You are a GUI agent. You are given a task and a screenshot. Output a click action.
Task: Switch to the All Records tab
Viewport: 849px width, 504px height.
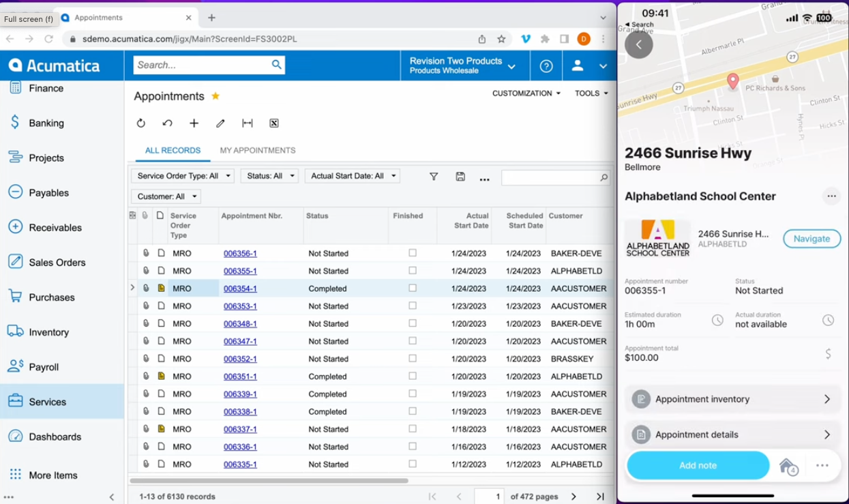click(x=173, y=151)
